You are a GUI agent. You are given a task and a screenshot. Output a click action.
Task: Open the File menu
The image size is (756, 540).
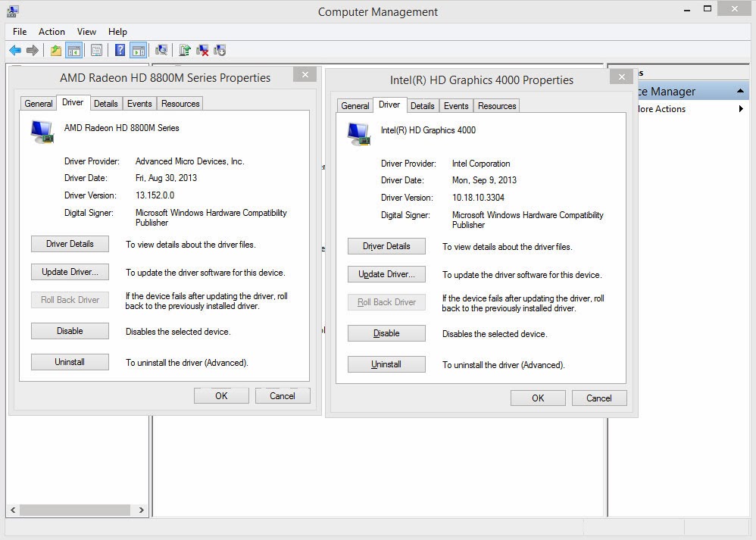pyautogui.click(x=20, y=32)
